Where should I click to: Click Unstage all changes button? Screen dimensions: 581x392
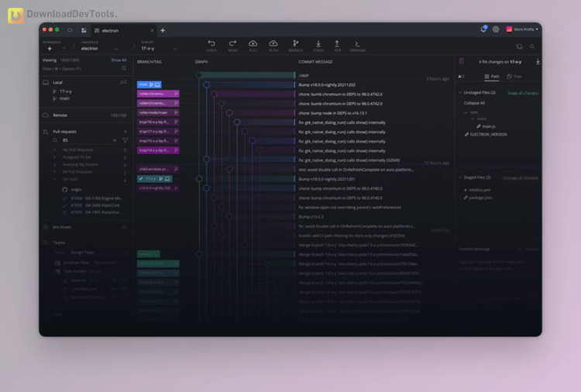tap(521, 178)
